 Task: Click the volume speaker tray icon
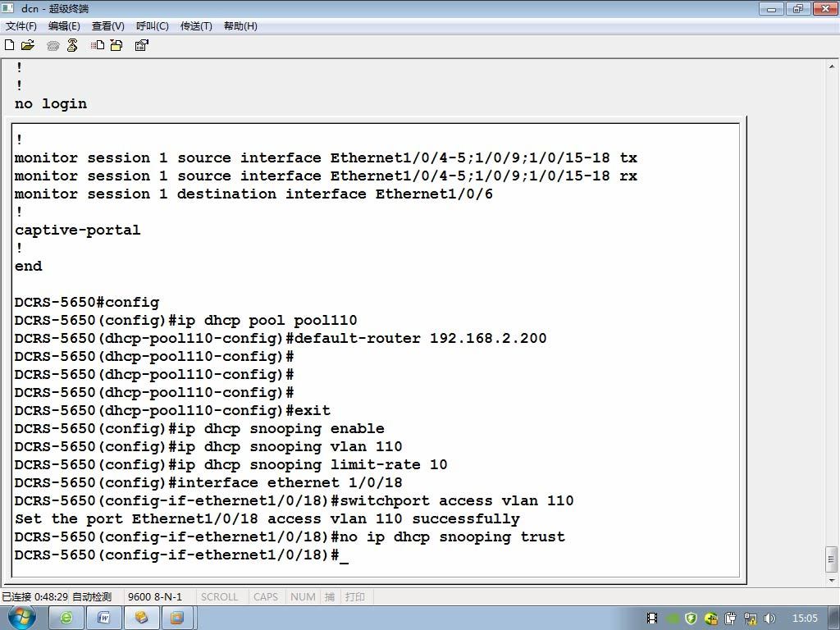(x=769, y=619)
